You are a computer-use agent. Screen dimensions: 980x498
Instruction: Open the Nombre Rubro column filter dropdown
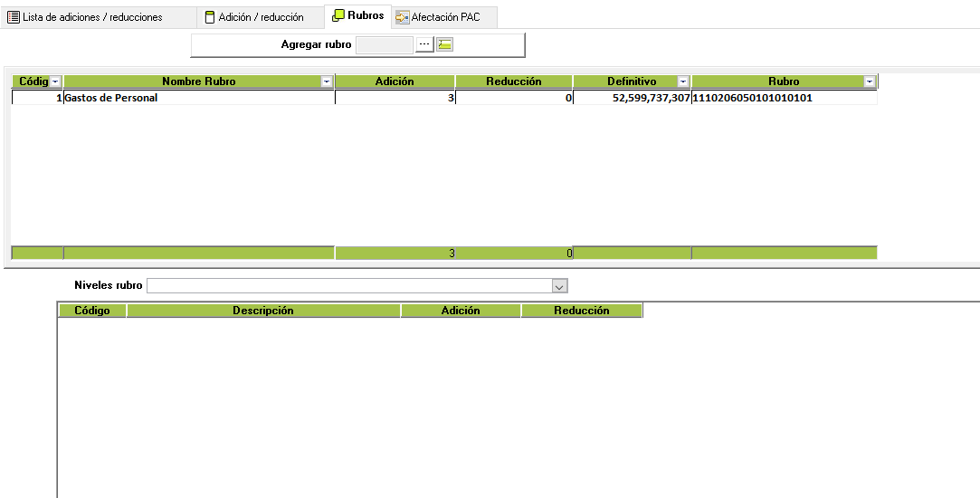pos(326,81)
